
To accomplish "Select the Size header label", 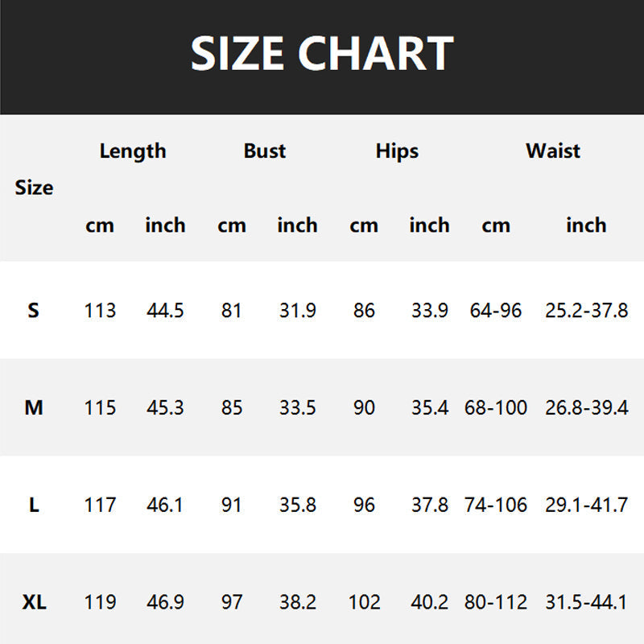I will (x=34, y=188).
